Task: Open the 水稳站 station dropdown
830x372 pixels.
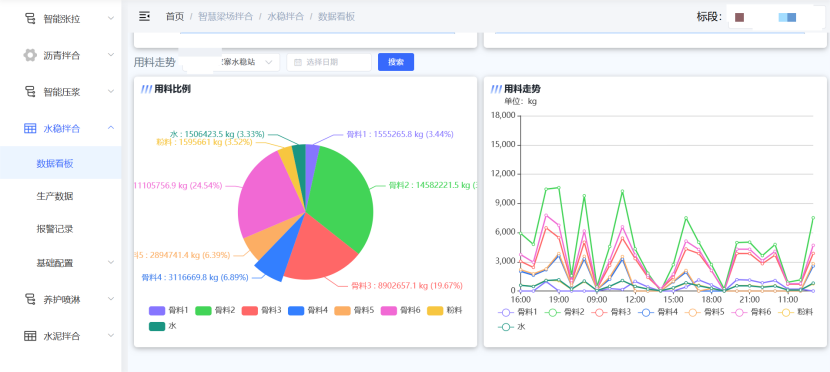Action: coord(231,62)
